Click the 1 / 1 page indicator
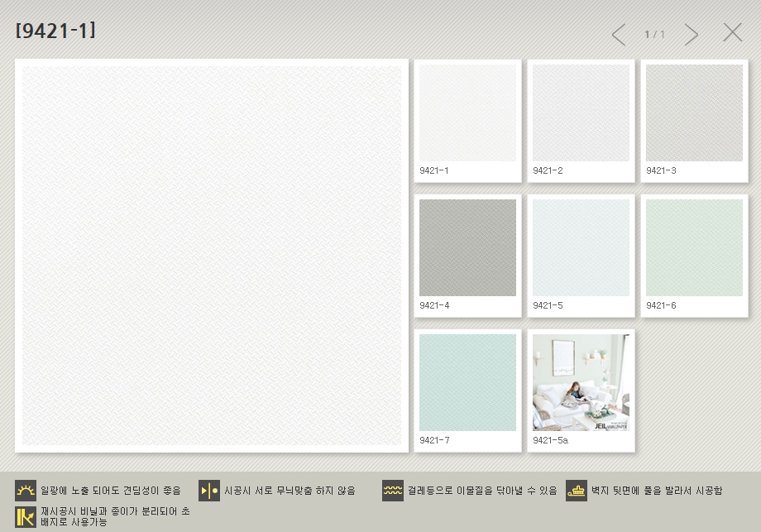 (654, 35)
